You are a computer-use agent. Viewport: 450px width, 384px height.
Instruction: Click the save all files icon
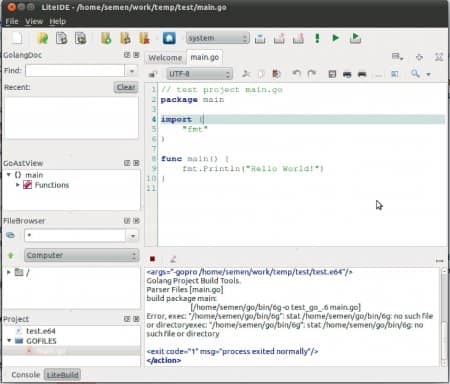coord(80,38)
